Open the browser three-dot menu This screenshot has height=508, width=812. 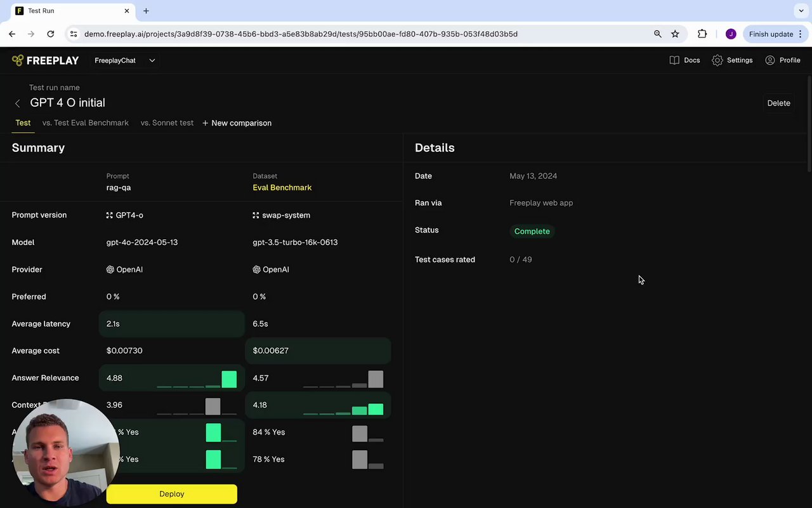801,34
